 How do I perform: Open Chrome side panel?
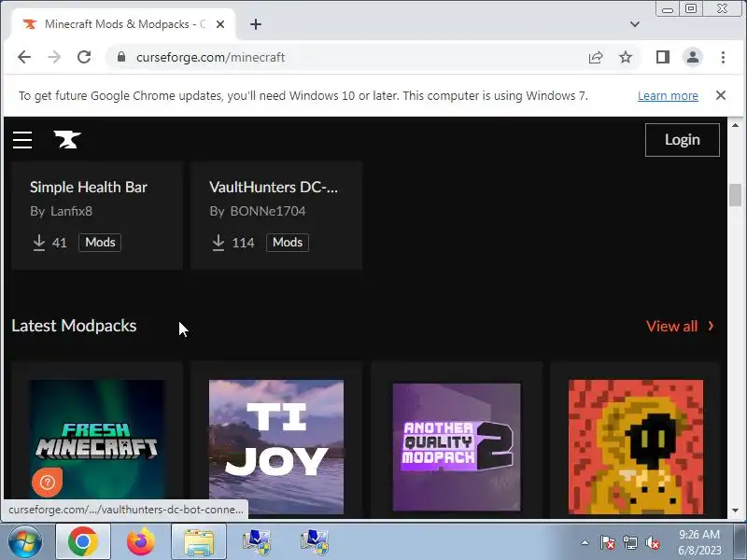point(663,57)
